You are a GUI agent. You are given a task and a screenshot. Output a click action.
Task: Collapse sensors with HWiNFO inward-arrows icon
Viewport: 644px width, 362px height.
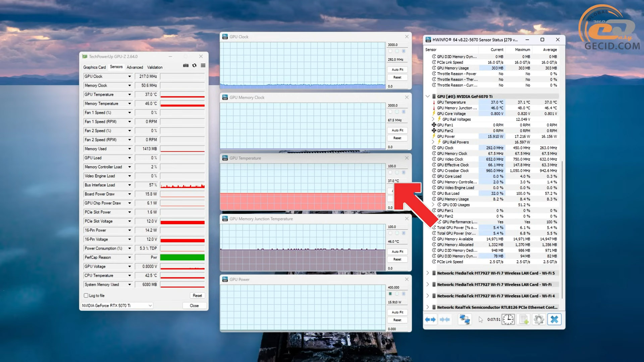pyautogui.click(x=445, y=319)
